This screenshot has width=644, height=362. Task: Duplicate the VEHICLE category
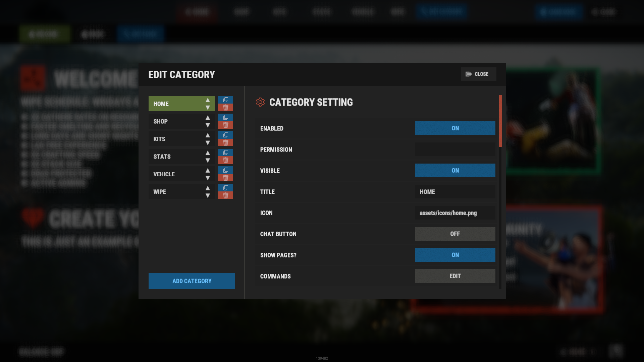pyautogui.click(x=225, y=170)
